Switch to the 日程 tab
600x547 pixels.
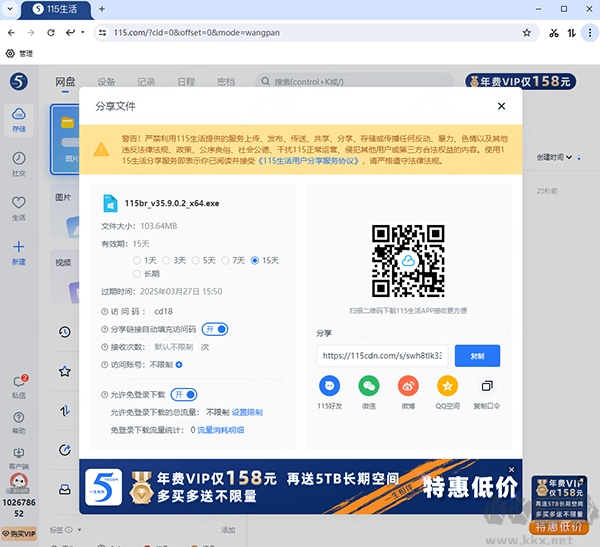click(186, 81)
